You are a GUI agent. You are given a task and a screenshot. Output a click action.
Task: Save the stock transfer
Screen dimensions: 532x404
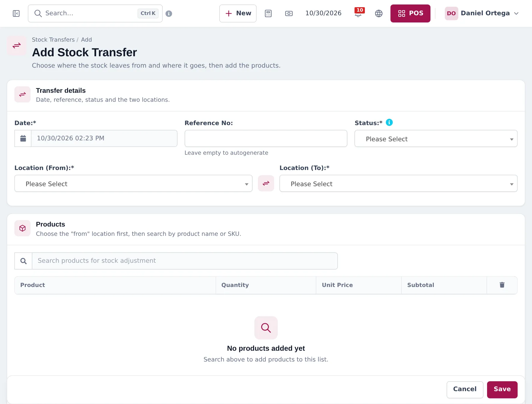point(502,389)
